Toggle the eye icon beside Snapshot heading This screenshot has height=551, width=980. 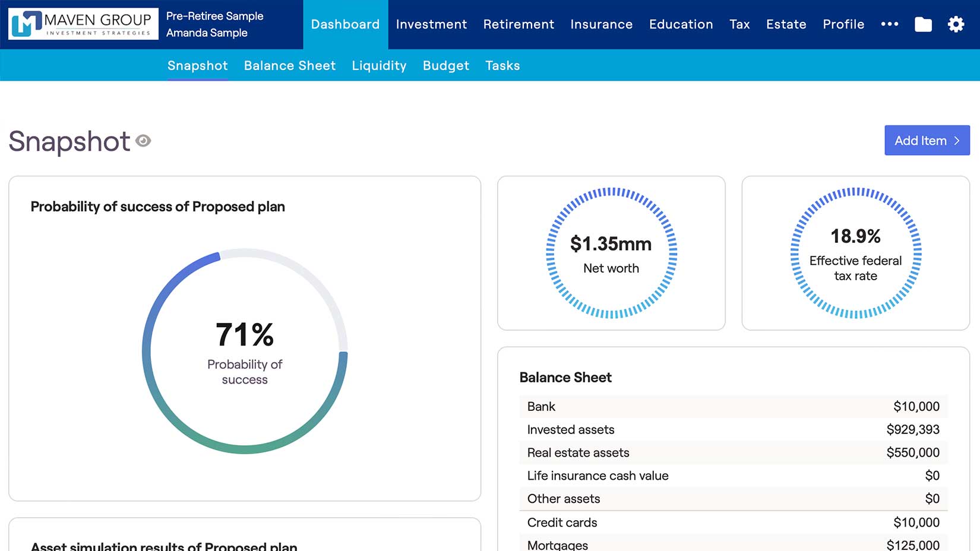pos(143,141)
